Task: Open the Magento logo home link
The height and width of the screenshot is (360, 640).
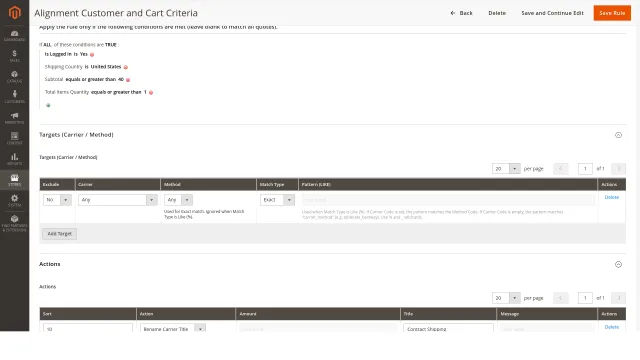Action: [14, 13]
